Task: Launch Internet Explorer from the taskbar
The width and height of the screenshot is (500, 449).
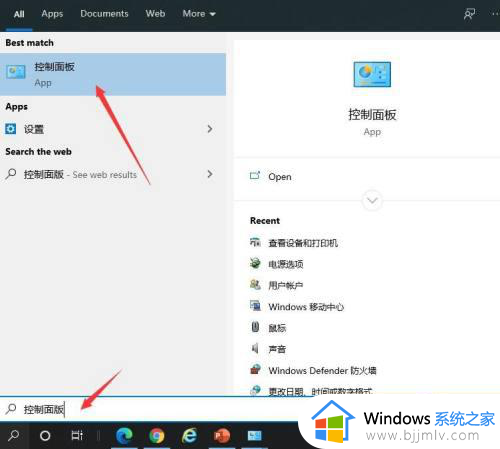Action: click(x=189, y=435)
